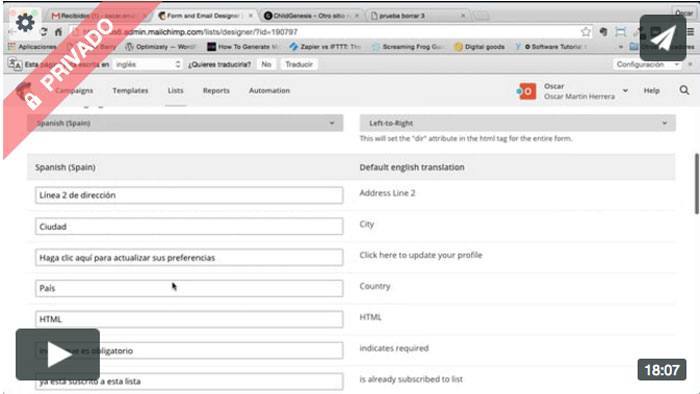Open the Evernote elephant extension icon
The height and width of the screenshot is (394, 700).
[x=603, y=32]
